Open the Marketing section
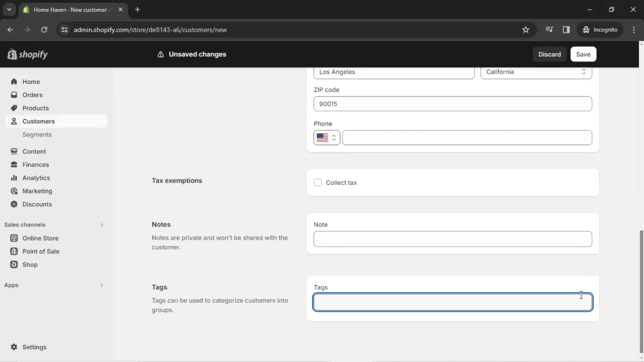Viewport: 644px width, 362px height. (x=37, y=191)
